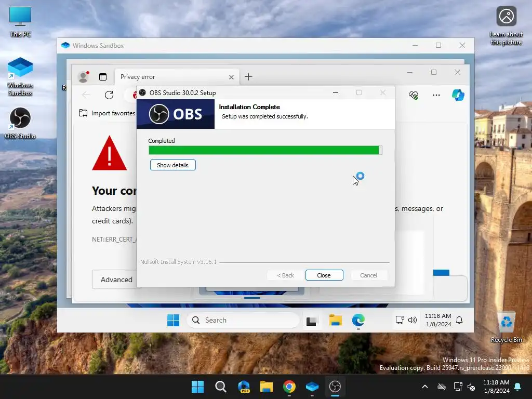
Task: Open sandbox notification bell
Action: (x=459, y=320)
